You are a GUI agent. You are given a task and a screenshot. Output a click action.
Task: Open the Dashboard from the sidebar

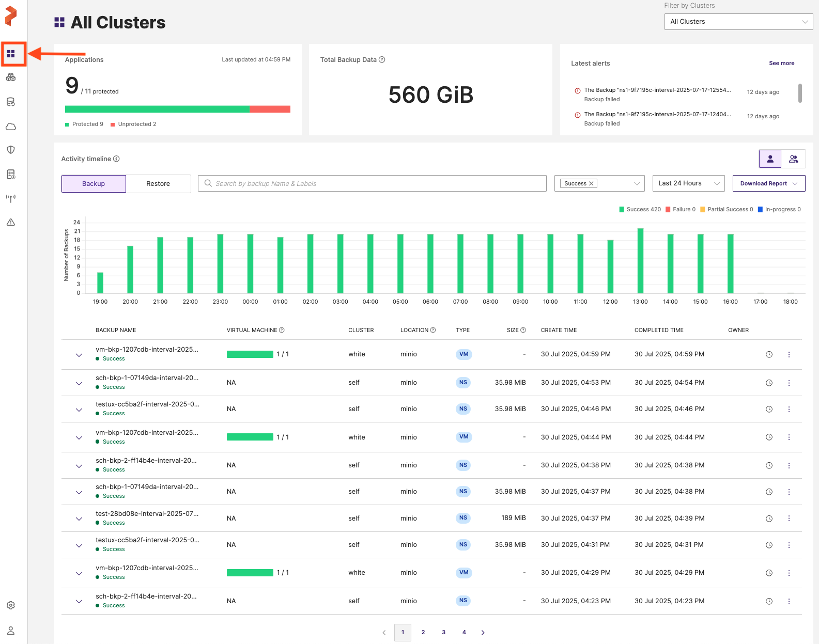click(x=11, y=54)
